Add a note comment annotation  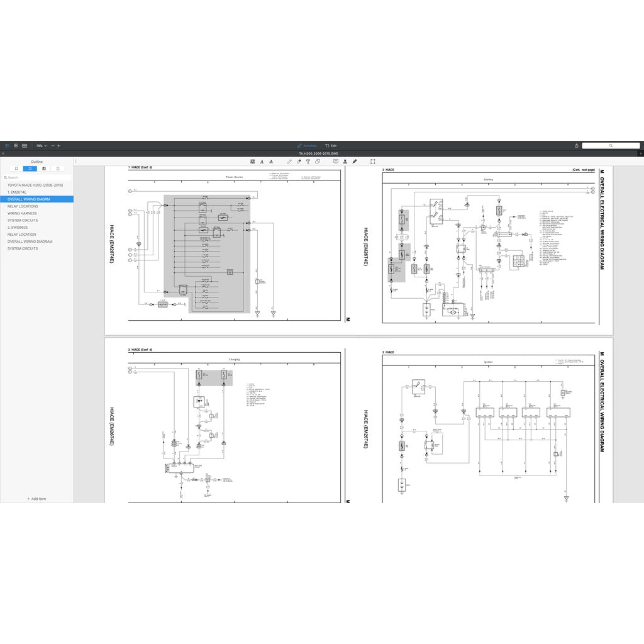(336, 162)
